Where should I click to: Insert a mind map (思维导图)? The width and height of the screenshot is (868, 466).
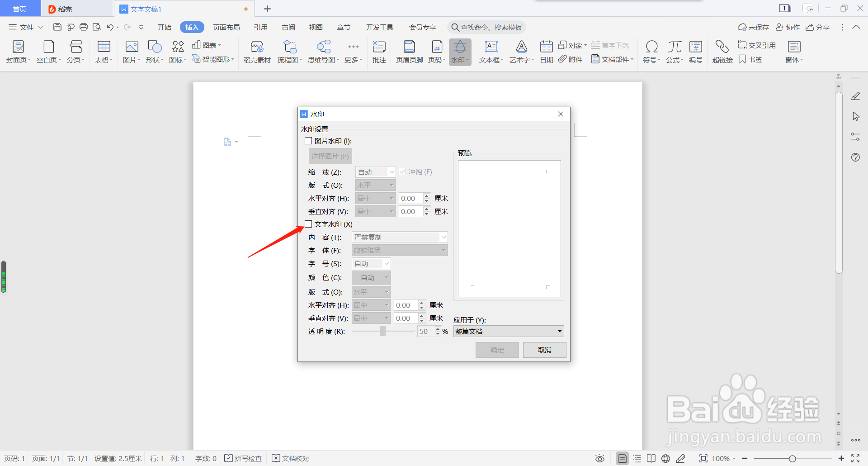(323, 52)
